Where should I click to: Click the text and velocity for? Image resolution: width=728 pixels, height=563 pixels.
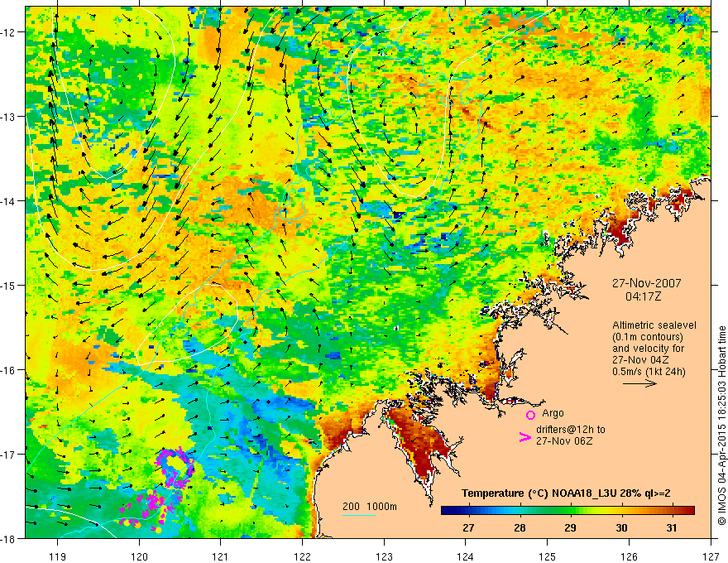click(x=648, y=349)
